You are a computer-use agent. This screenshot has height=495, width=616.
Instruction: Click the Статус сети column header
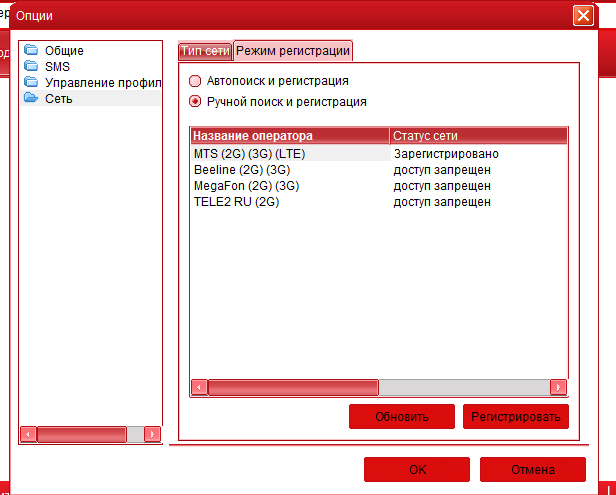478,136
